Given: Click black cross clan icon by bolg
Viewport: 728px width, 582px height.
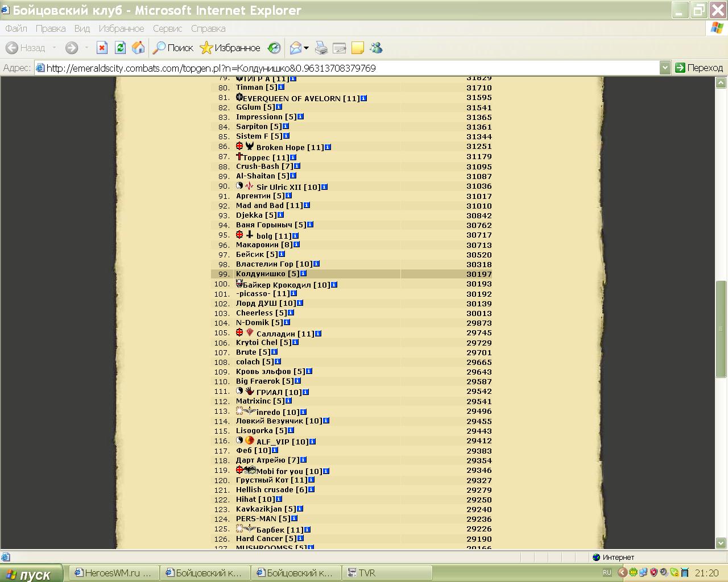Looking at the screenshot, I should coord(249,235).
